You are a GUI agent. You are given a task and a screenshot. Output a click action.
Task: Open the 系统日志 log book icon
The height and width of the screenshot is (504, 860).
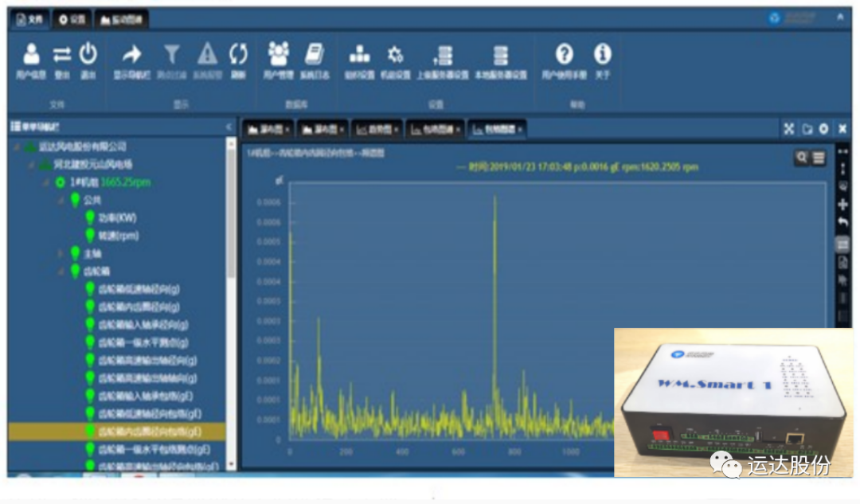click(315, 54)
